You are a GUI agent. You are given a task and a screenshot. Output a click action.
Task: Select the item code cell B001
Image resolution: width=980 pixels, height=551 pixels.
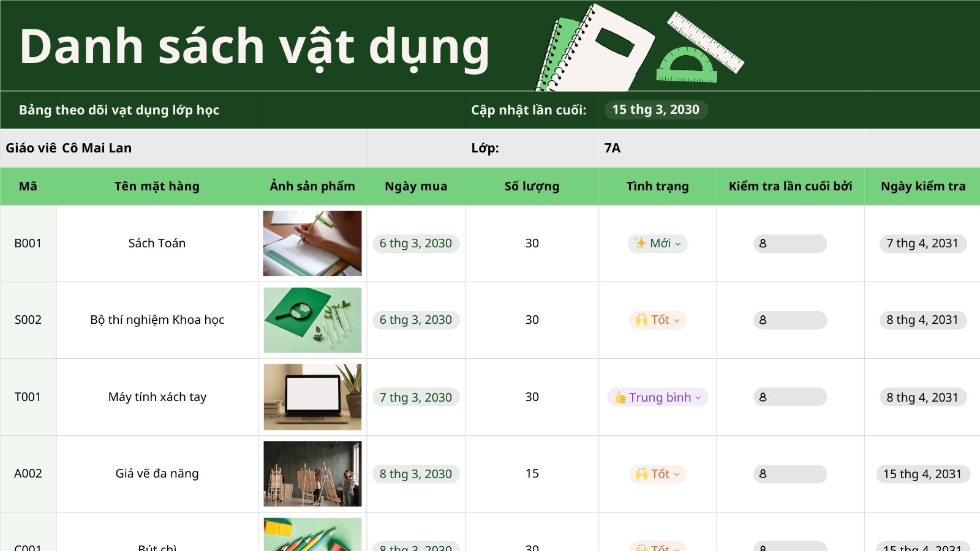coord(28,244)
